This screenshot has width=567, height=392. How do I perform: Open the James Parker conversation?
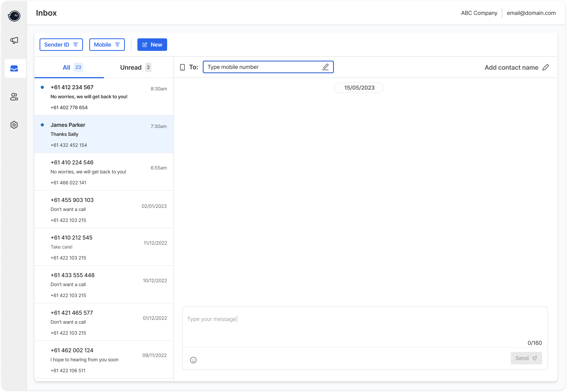click(104, 134)
